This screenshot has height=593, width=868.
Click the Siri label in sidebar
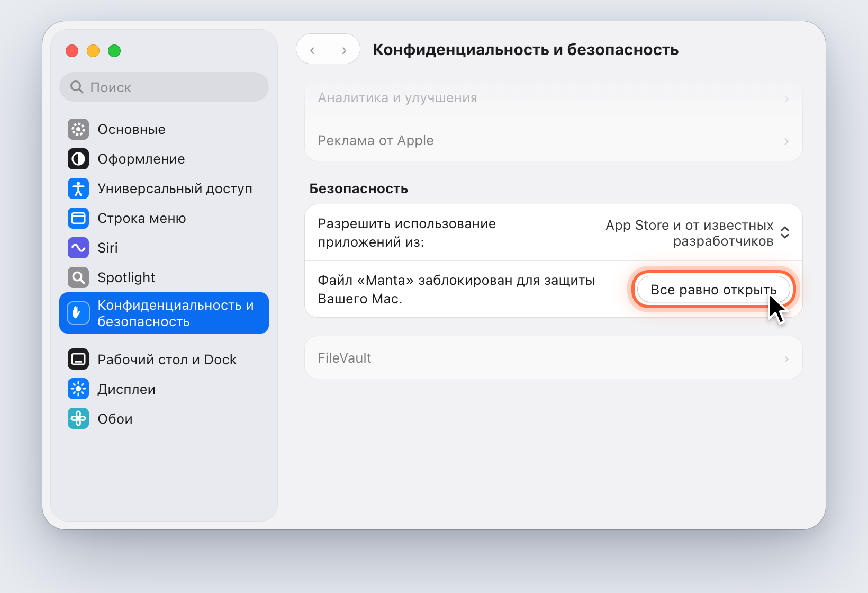coord(108,248)
